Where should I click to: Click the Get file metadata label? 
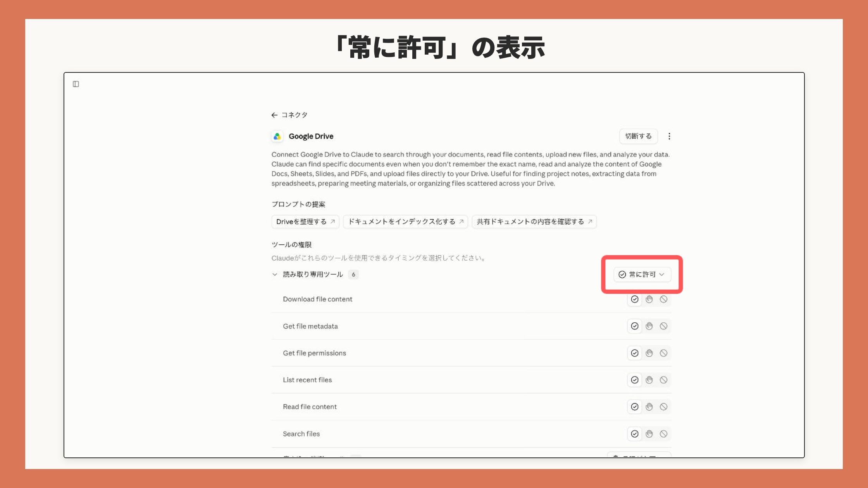[310, 326]
